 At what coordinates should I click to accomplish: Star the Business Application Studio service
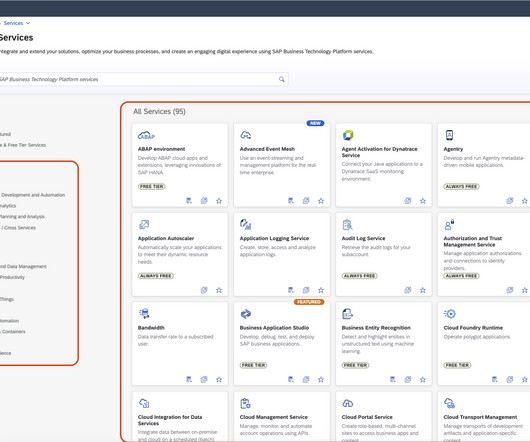pyautogui.click(x=321, y=379)
